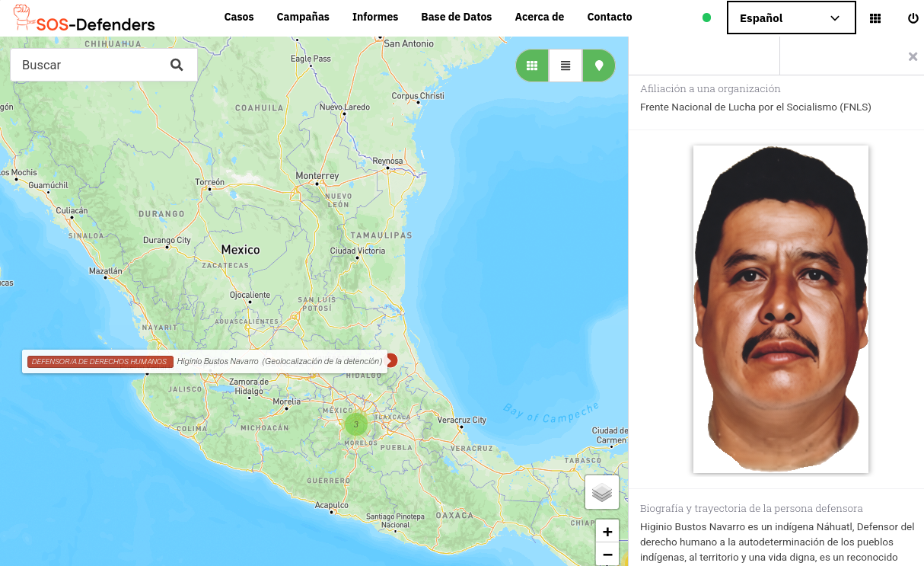The image size is (924, 566).
Task: Open the apps grid menu icon
Action: (875, 18)
